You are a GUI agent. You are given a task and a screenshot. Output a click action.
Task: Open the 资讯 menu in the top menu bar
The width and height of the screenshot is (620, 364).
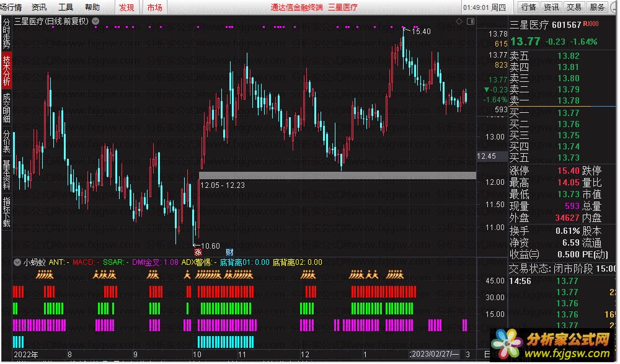(38, 7)
